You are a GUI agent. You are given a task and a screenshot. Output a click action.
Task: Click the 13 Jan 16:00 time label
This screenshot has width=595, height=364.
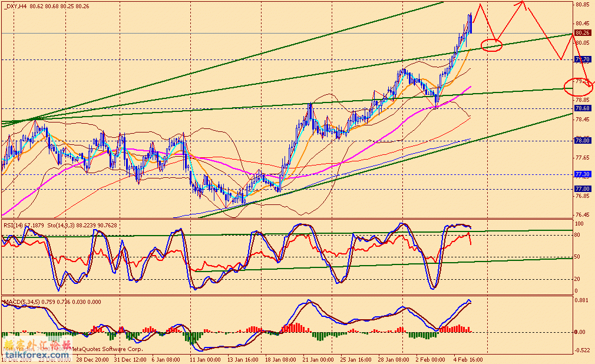click(x=243, y=360)
